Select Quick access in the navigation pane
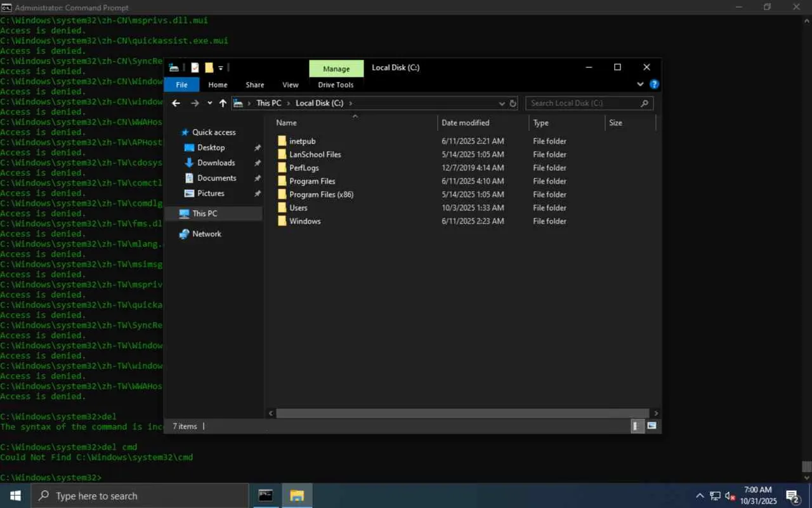The width and height of the screenshot is (812, 508). click(214, 132)
